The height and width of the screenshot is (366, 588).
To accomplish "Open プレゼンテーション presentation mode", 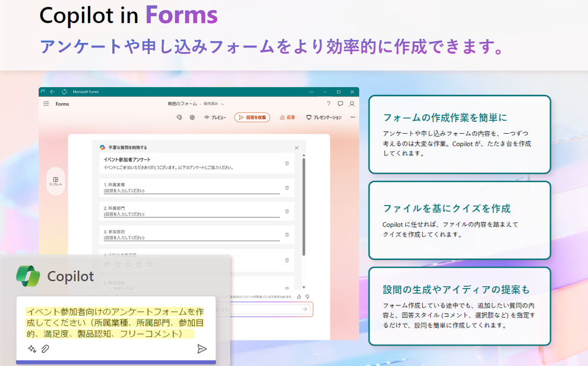I will pos(324,118).
